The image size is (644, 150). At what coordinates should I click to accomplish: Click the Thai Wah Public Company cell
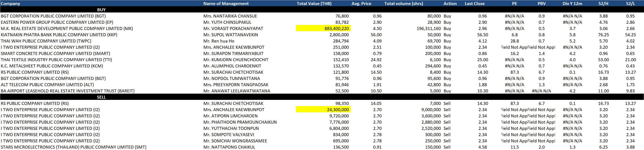(x=46, y=41)
